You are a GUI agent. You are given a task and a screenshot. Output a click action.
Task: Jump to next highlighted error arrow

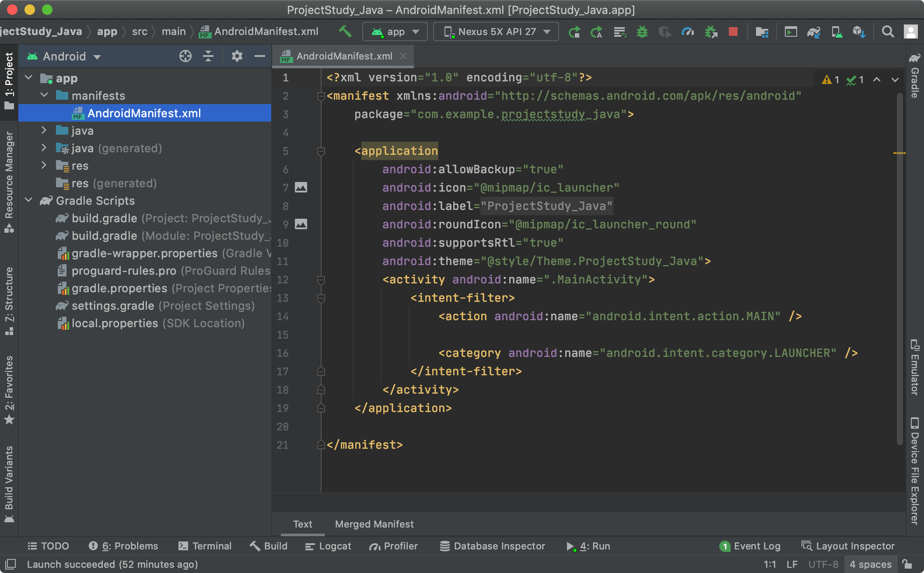(895, 80)
